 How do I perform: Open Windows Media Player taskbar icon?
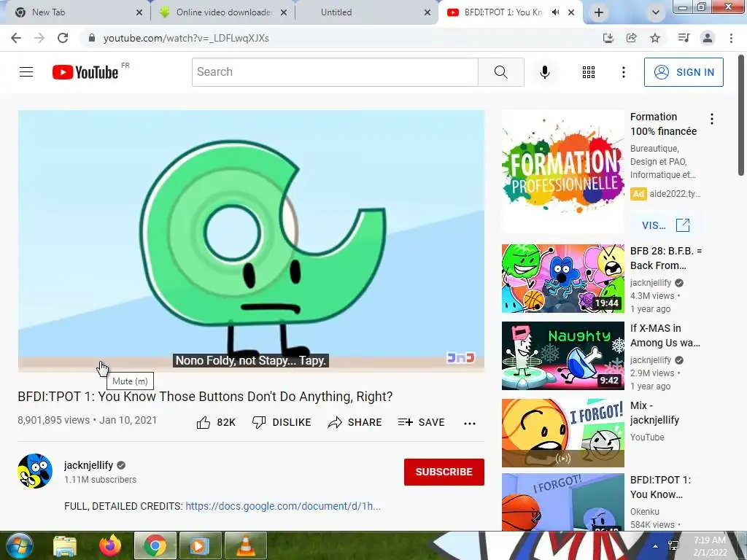click(199, 545)
